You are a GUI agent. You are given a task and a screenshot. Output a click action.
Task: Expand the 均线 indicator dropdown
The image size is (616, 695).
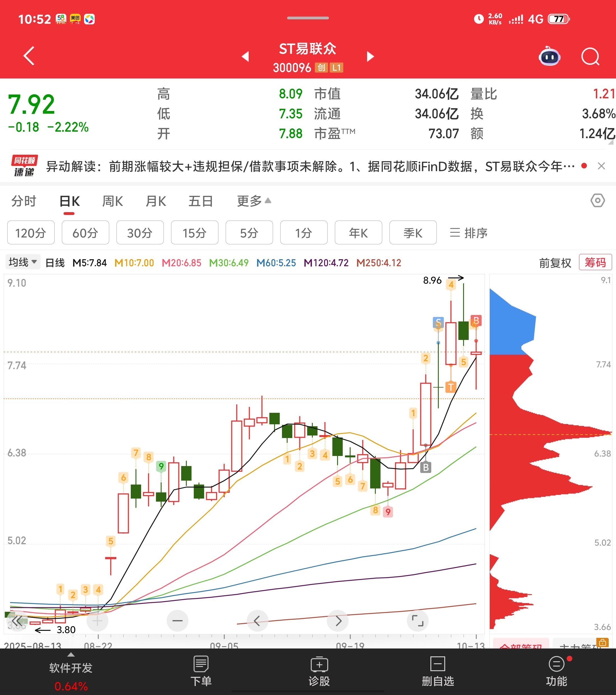[x=23, y=262]
